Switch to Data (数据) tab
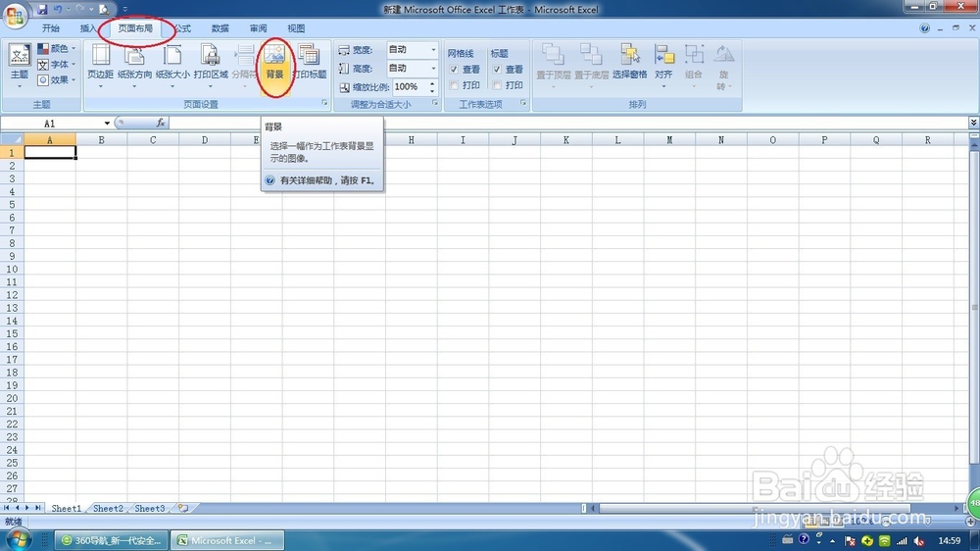Screen dimensions: 980x551 tap(220, 28)
